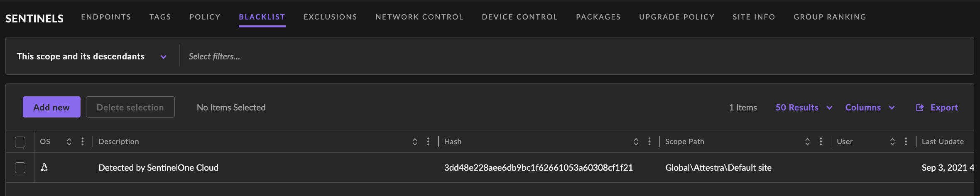Image resolution: width=980 pixels, height=196 pixels.
Task: Sort by the Description column arrows
Action: [x=415, y=142]
